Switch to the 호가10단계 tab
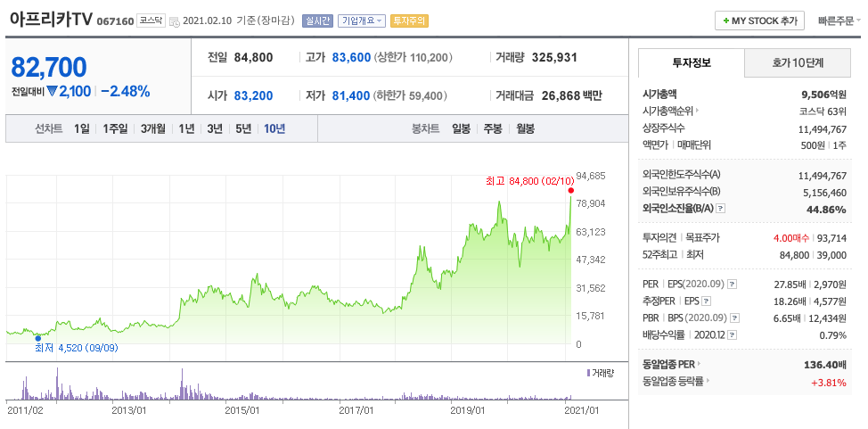Viewport: 868px width, 429px height. pyautogui.click(x=798, y=62)
